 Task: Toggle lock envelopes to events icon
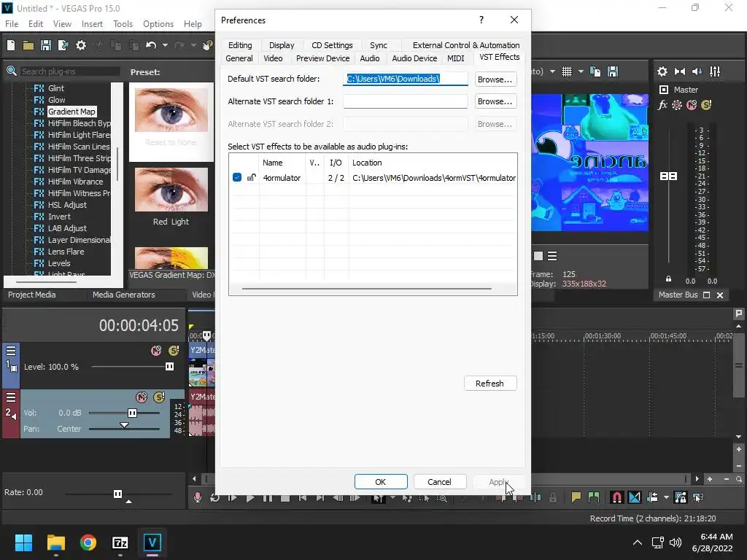(x=681, y=497)
